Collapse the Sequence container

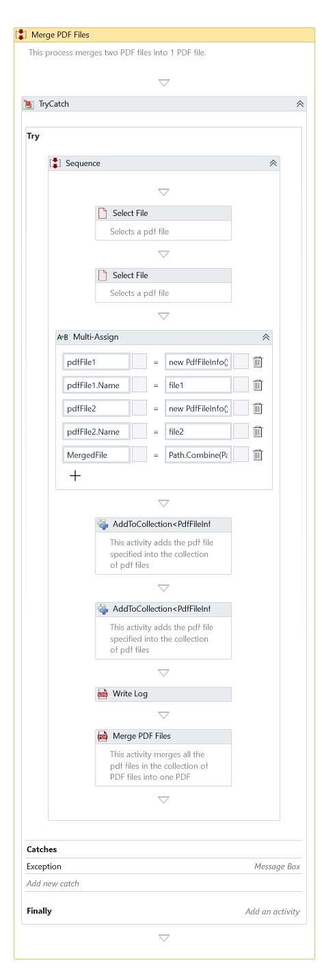coord(273,163)
